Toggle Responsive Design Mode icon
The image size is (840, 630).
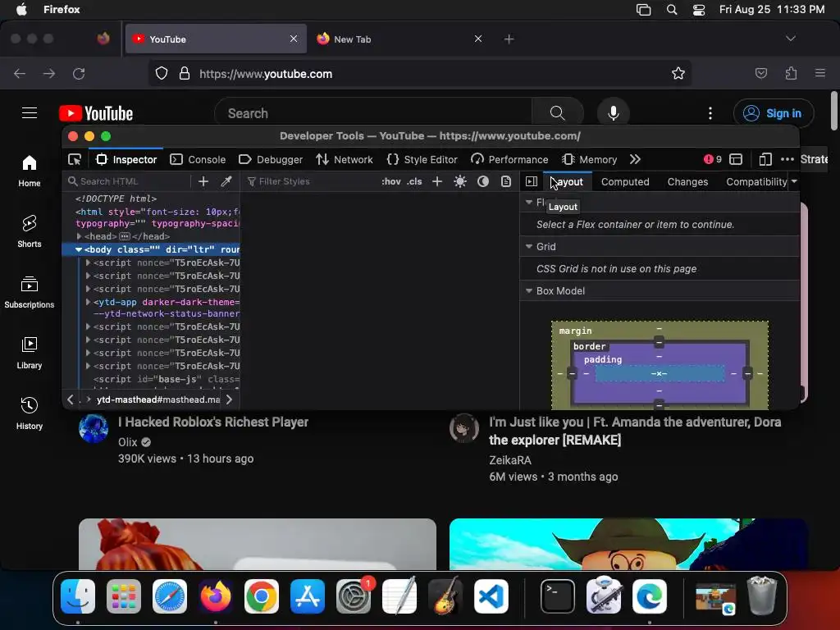(765, 160)
